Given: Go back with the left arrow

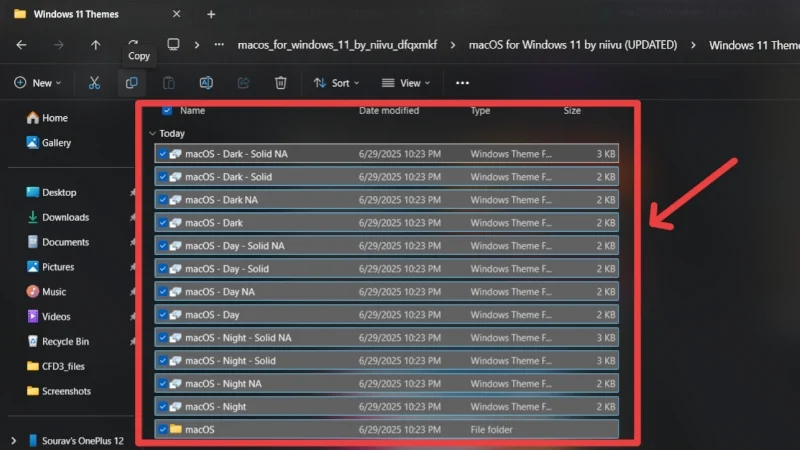Looking at the screenshot, I should [21, 45].
